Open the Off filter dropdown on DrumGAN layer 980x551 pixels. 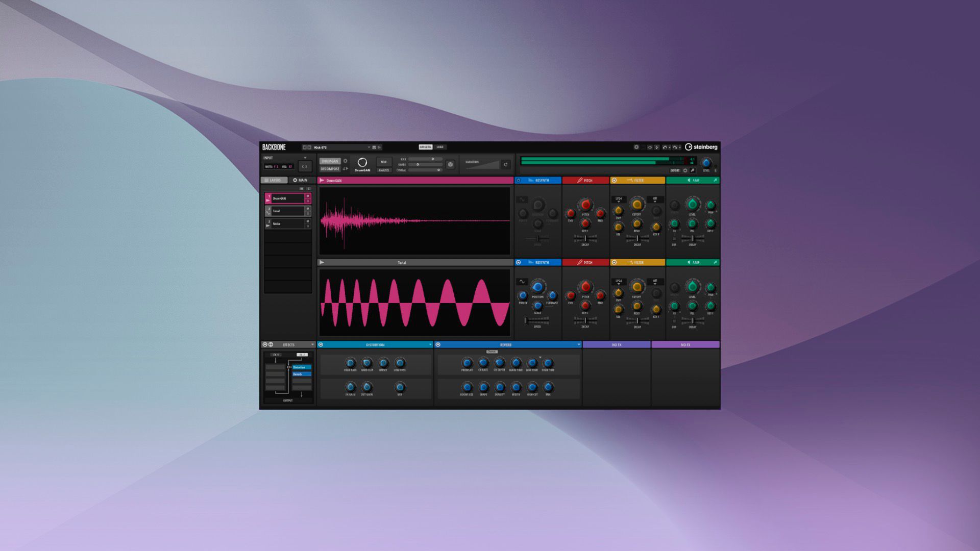(x=655, y=199)
